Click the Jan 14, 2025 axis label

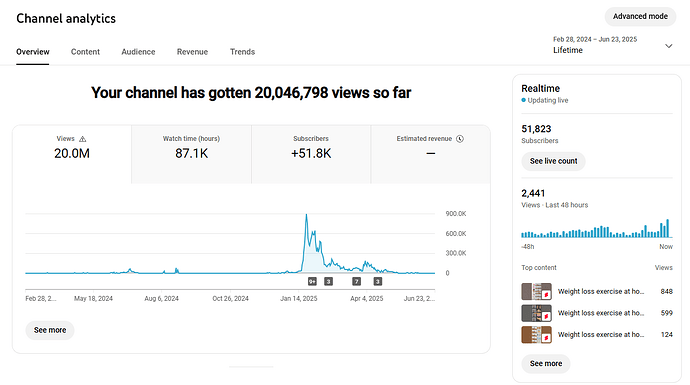299,298
